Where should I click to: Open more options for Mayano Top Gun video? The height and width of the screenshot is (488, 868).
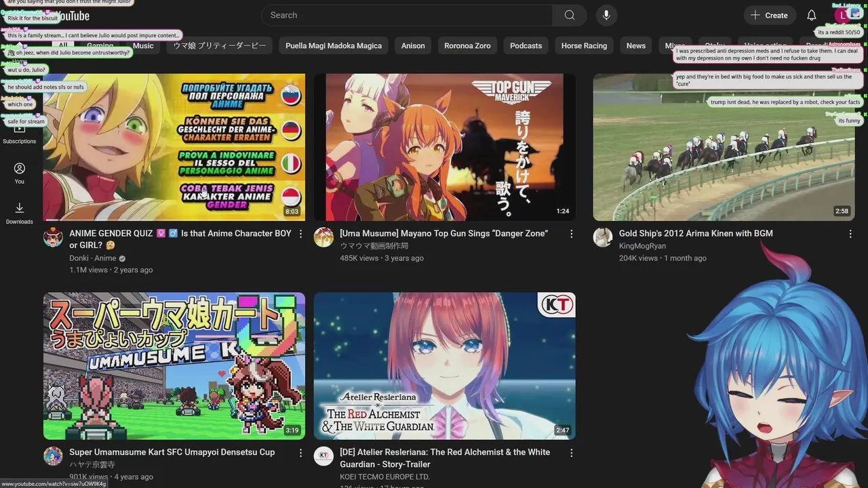tap(572, 234)
